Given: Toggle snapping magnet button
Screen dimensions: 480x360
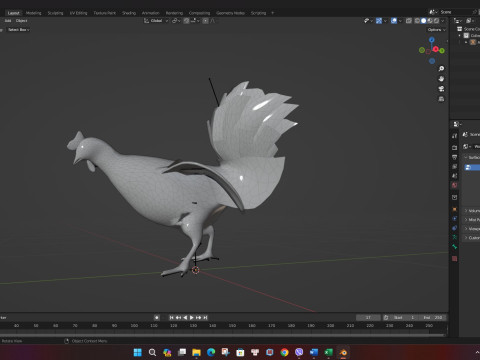Looking at the screenshot, I should tap(186, 21).
